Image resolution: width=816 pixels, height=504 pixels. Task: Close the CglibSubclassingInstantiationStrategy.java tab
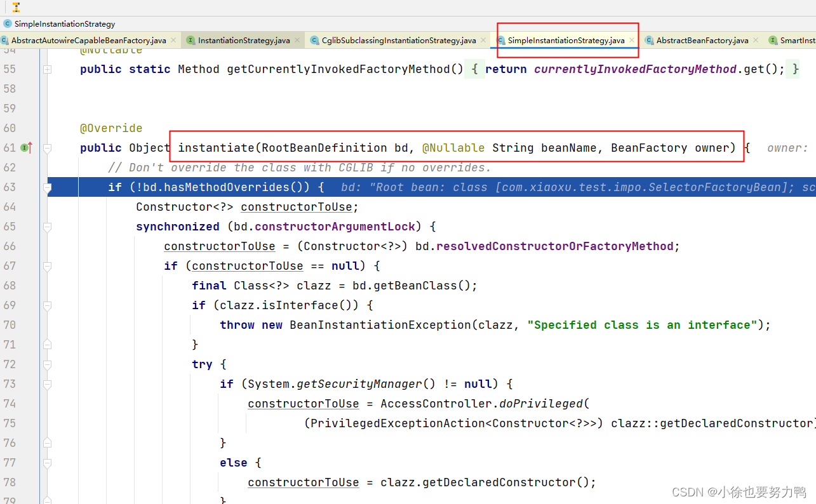click(483, 40)
